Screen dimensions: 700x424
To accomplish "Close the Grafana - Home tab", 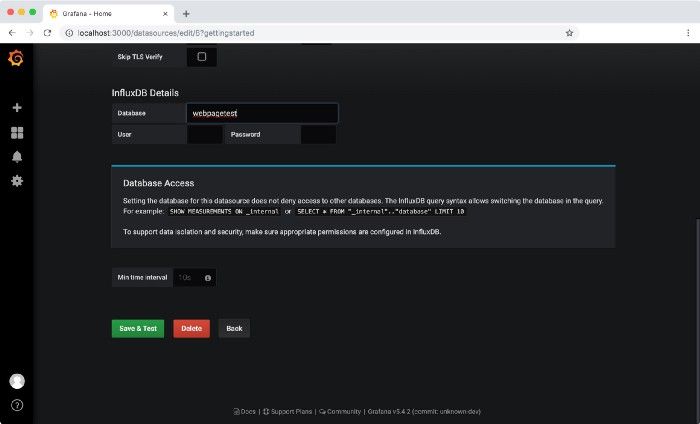I will tap(165, 14).
